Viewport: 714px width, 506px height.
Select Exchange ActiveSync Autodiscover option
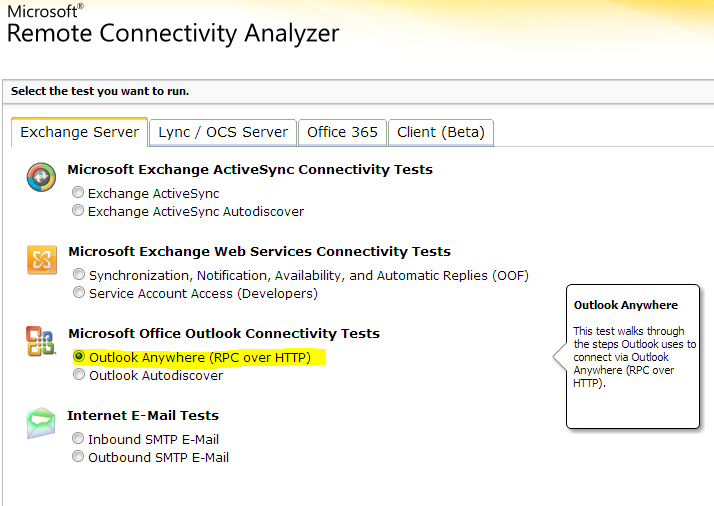pos(78,210)
